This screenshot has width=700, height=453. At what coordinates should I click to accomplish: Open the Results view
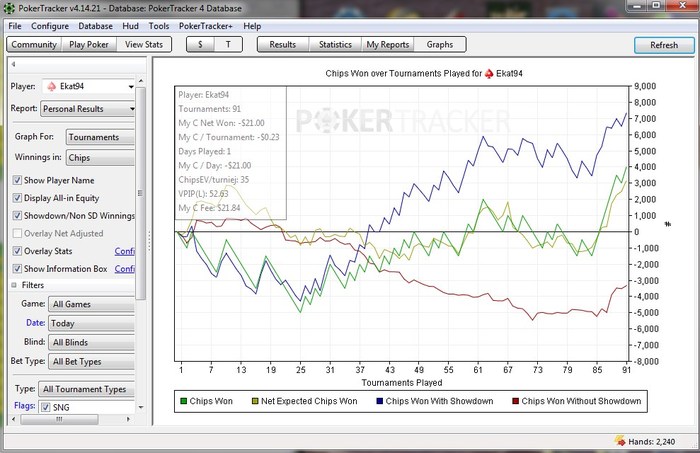pyautogui.click(x=283, y=45)
